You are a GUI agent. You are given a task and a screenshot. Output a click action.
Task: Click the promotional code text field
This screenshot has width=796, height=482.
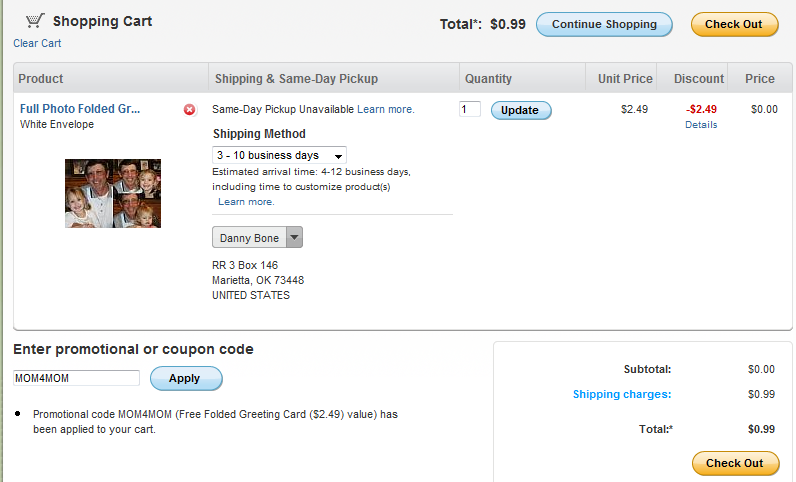(76, 378)
